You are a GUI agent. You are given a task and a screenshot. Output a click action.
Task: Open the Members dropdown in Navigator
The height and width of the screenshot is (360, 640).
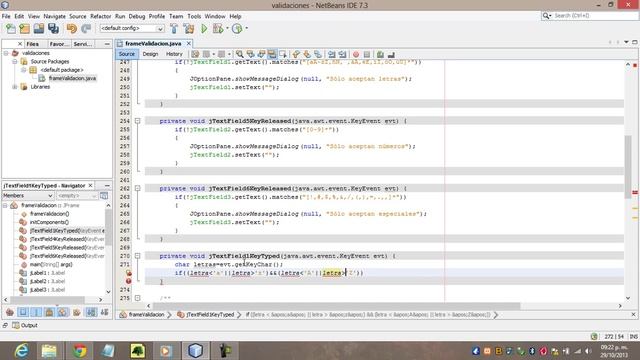click(x=28, y=196)
